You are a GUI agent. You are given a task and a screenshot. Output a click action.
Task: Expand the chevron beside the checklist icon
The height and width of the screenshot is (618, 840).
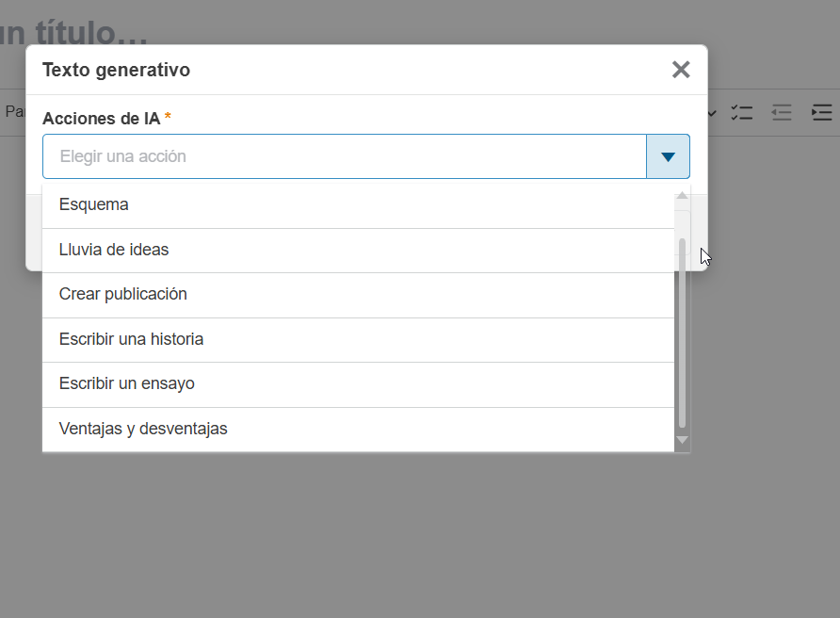tap(713, 114)
